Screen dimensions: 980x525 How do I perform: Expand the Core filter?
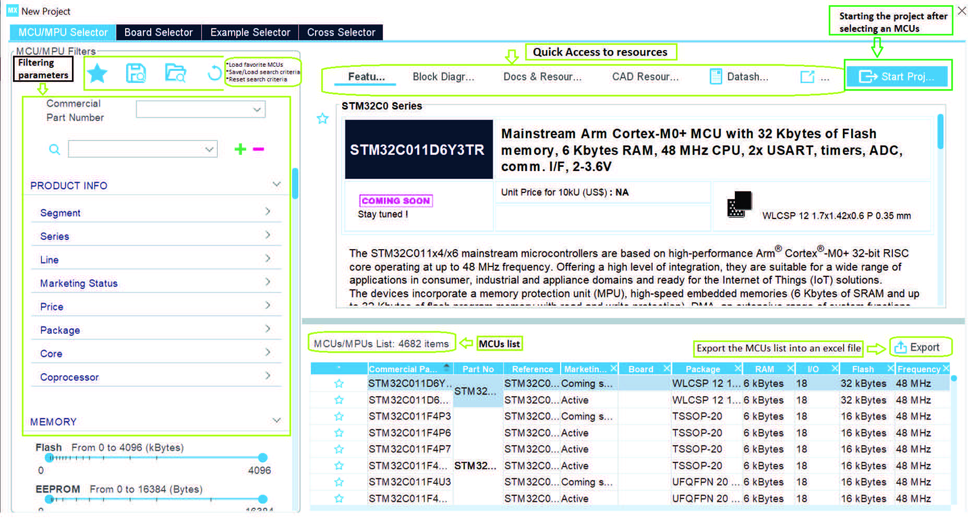(x=268, y=352)
